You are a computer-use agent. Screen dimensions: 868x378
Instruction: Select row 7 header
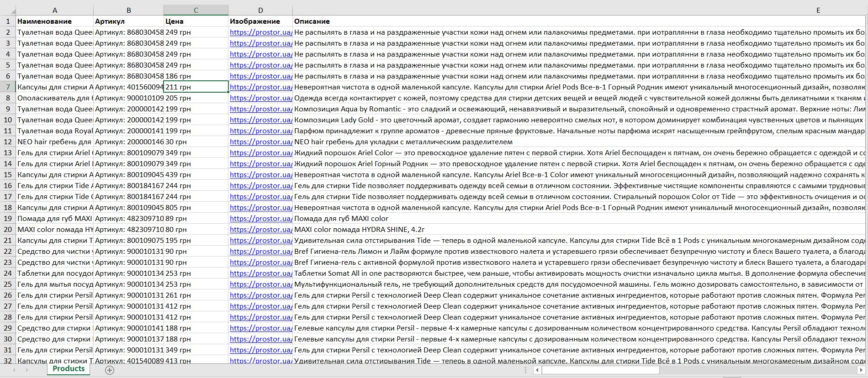point(8,87)
